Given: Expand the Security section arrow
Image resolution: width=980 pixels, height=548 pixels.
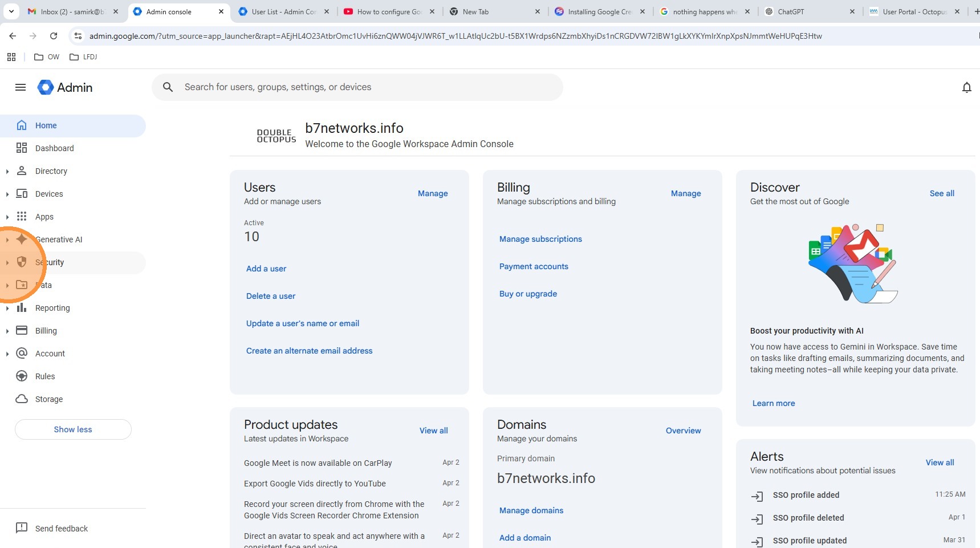Looking at the screenshot, I should coord(7,262).
